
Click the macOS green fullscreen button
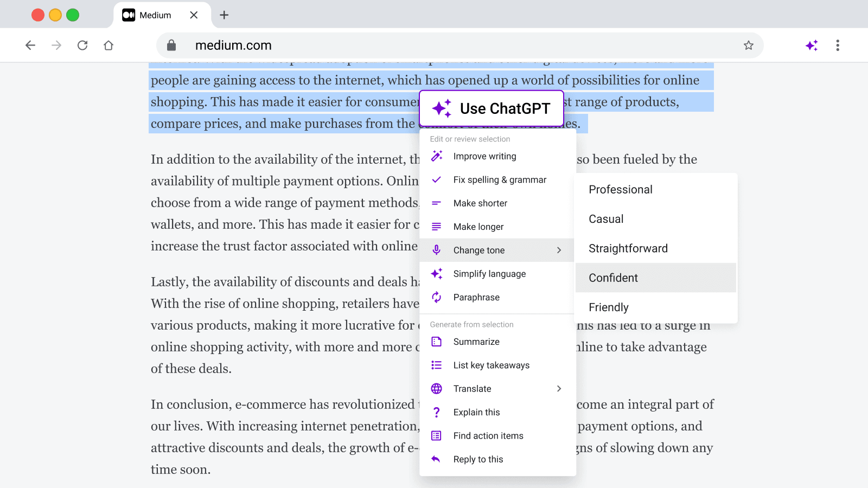[x=73, y=15]
